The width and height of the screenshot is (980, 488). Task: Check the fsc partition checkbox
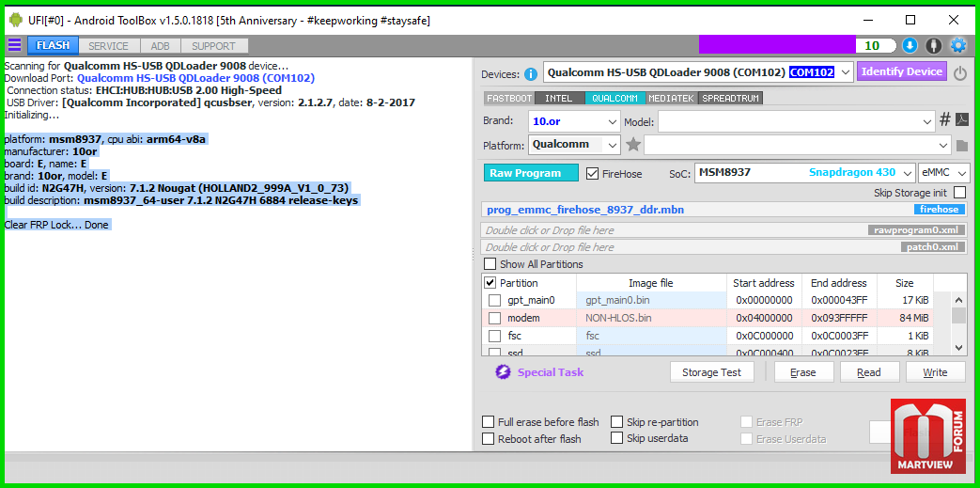tap(494, 336)
